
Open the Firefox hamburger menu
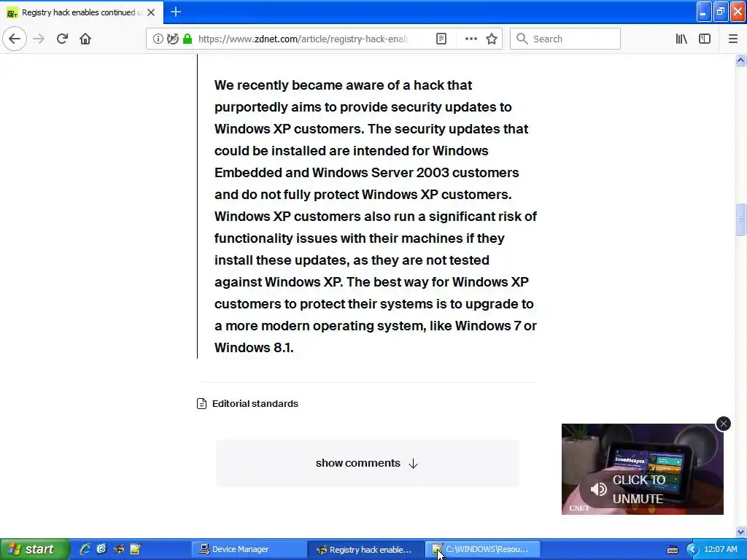click(x=732, y=39)
